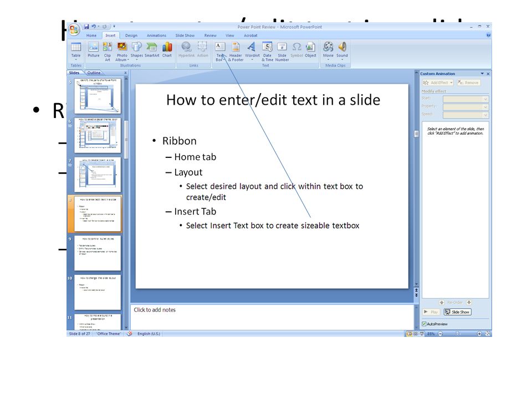Viewport: 532px width, 399px height.
Task: Click the Remove effect button
Action: click(468, 83)
